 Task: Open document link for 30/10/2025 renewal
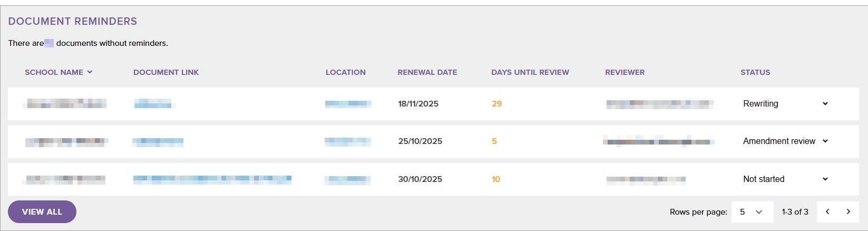pyautogui.click(x=212, y=179)
